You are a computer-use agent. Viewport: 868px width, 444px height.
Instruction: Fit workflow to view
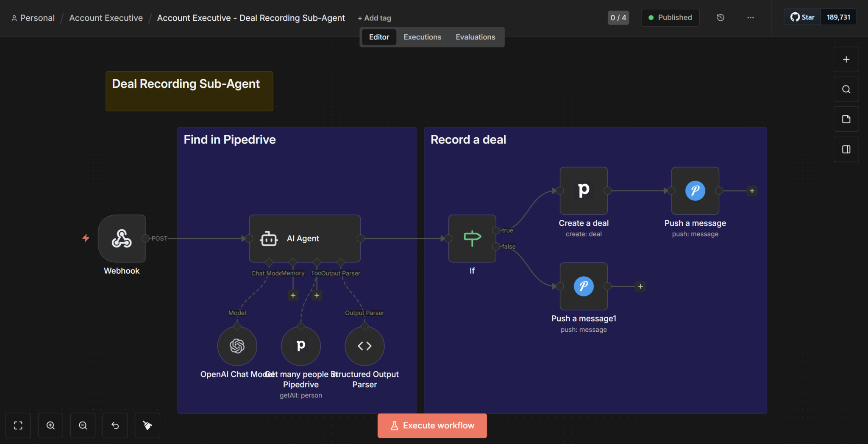pyautogui.click(x=18, y=425)
